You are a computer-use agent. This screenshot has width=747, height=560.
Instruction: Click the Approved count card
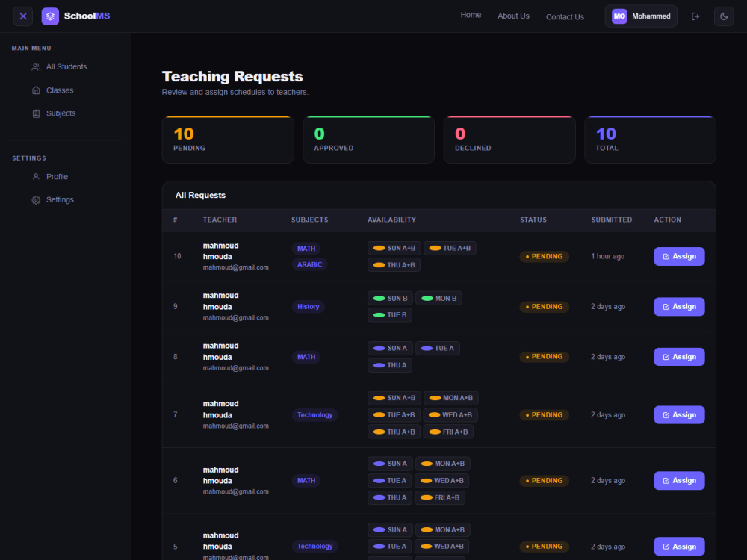[x=369, y=140]
